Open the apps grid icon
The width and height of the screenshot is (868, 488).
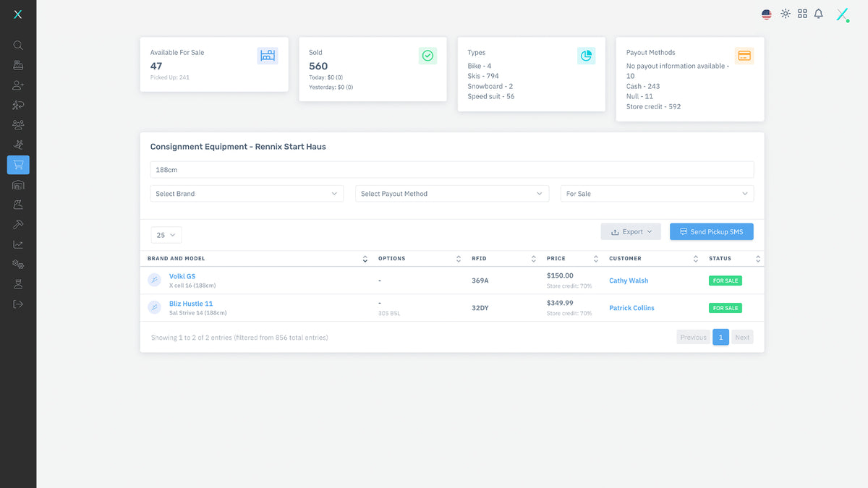(802, 14)
